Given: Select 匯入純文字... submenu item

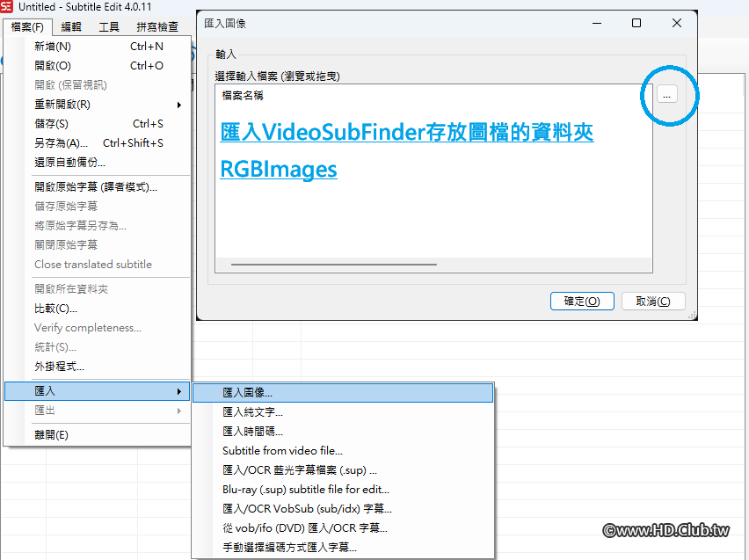Looking at the screenshot, I should 343,412.
